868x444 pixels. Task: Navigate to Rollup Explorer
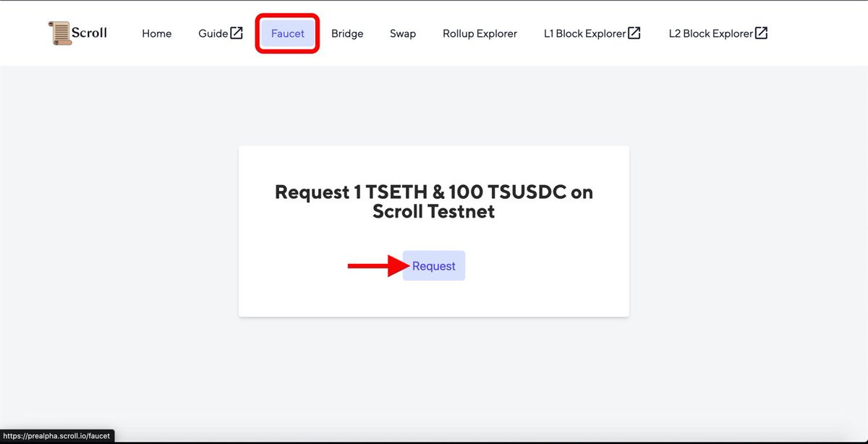[x=480, y=33]
